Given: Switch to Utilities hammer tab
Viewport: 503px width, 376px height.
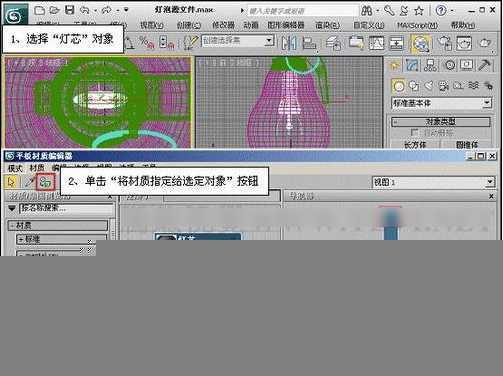Looking at the screenshot, I should pos(485,65).
